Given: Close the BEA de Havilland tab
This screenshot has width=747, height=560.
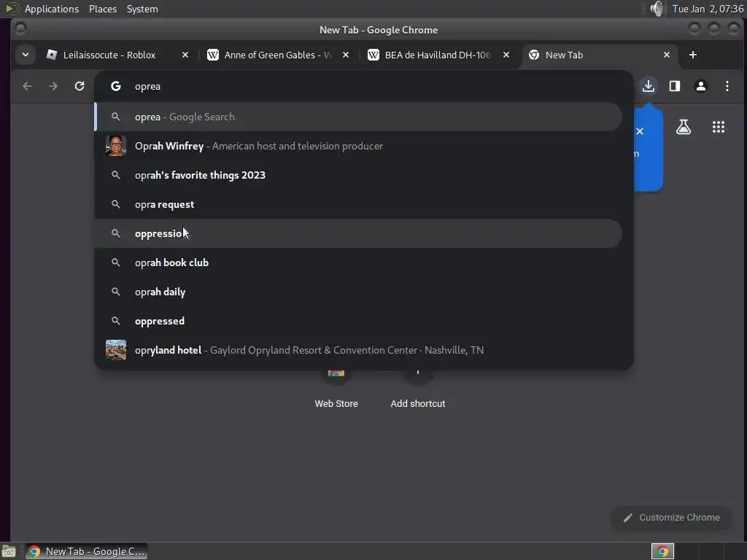Looking at the screenshot, I should (506, 55).
